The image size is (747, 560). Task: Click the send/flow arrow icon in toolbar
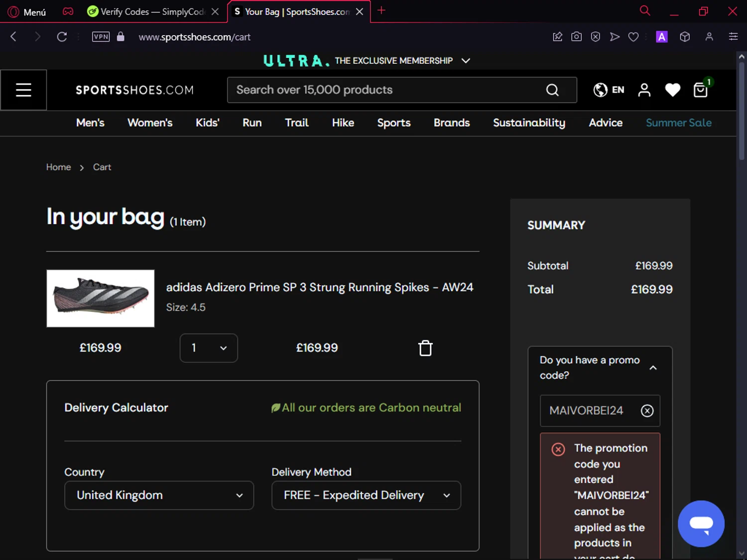615,37
